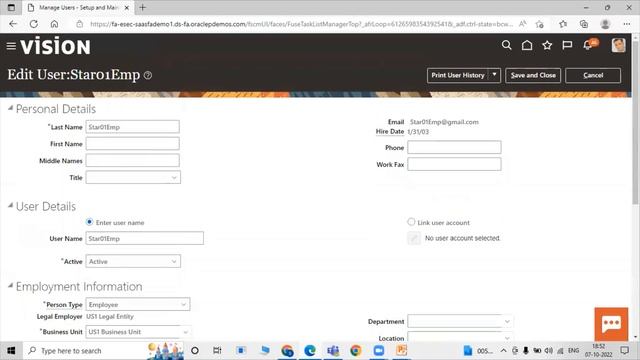Open Zoom from taskbar
This screenshot has width=640, height=360.
(x=379, y=351)
